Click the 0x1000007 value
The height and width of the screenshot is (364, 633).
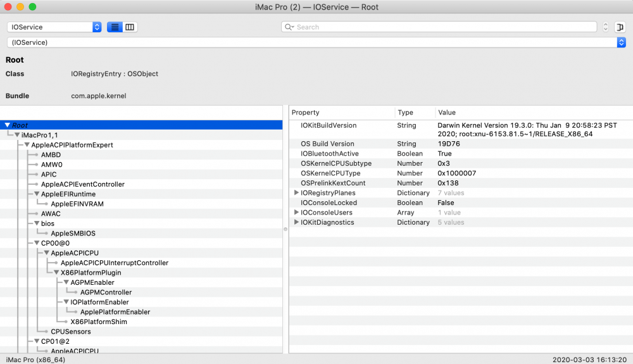point(456,173)
